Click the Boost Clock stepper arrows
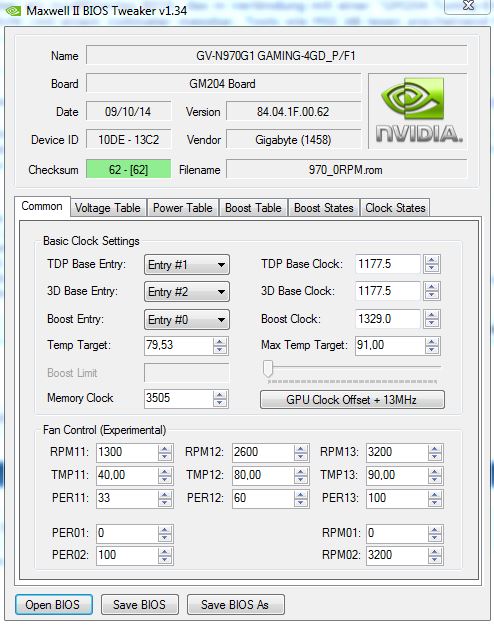 432,319
